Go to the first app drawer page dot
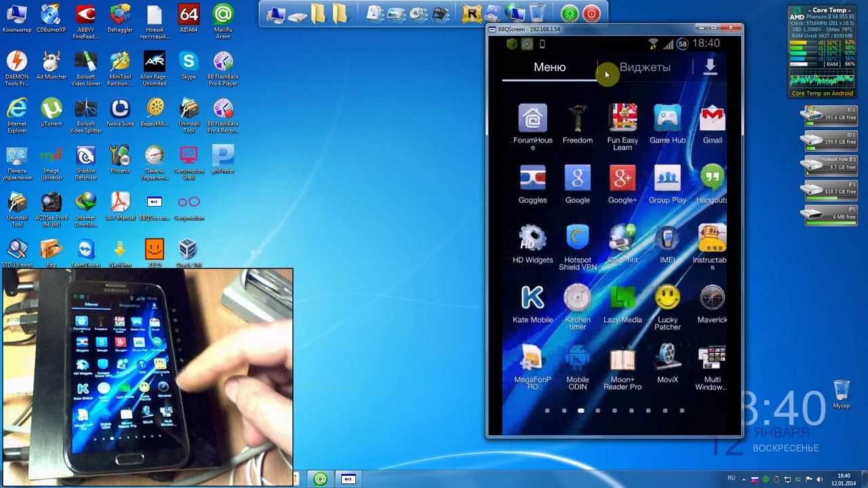 click(547, 410)
